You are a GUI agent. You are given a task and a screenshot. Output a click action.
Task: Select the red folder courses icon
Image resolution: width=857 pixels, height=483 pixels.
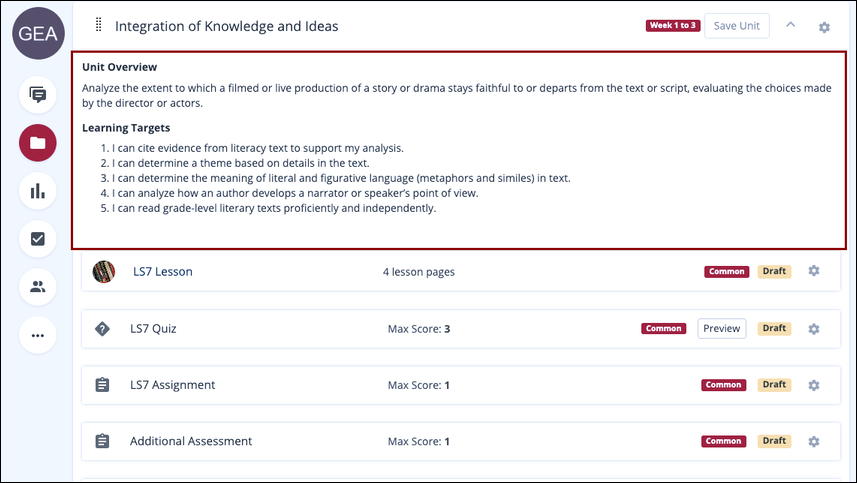(38, 143)
